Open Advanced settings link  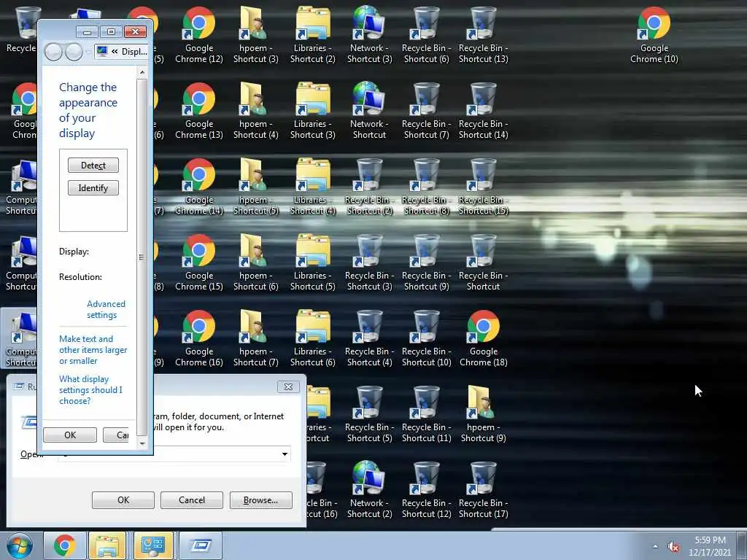tap(106, 309)
